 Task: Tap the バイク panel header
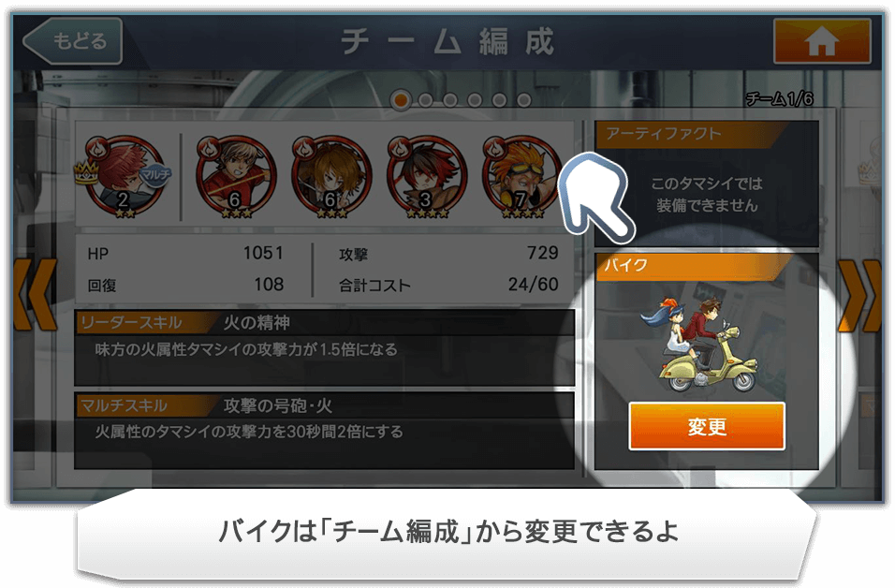[695, 266]
